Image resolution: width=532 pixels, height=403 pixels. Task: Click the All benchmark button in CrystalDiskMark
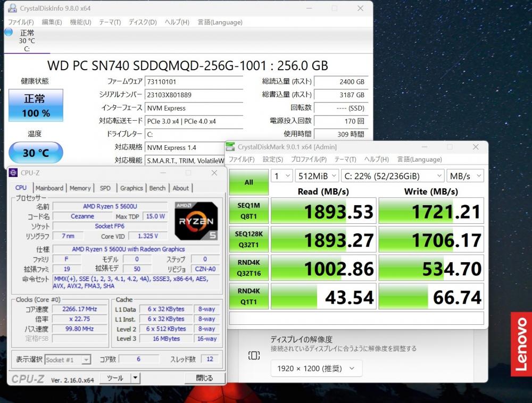tap(248, 182)
